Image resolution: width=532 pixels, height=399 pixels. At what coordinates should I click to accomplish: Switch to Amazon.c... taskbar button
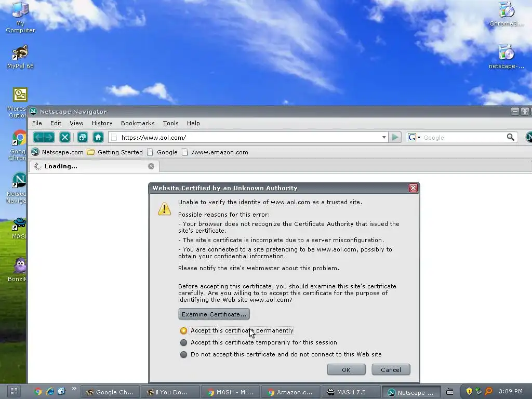[x=290, y=392]
